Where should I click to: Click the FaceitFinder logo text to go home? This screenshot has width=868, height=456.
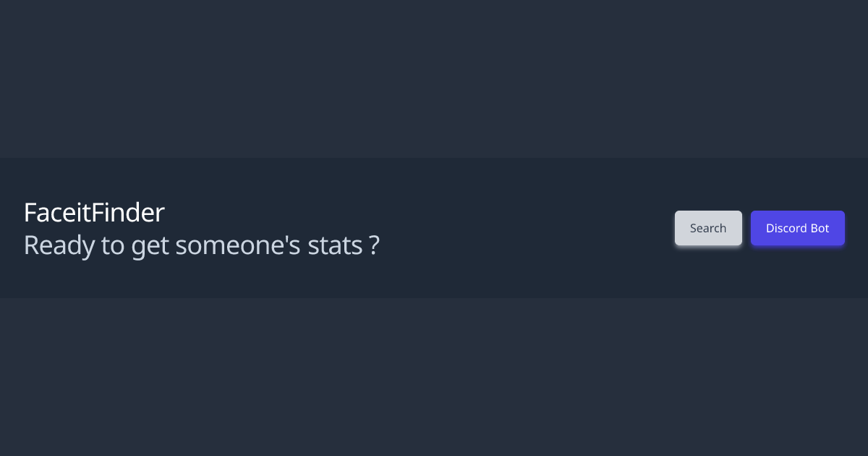(x=93, y=212)
